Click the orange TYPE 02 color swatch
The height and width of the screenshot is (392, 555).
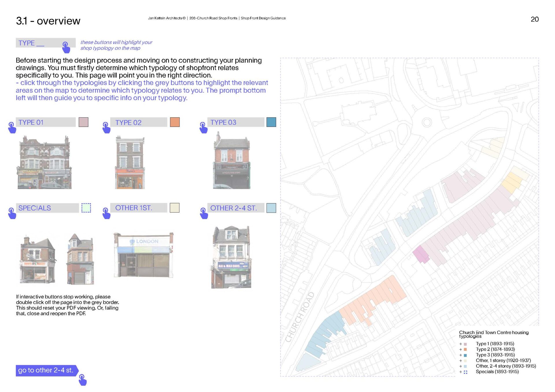pos(175,122)
